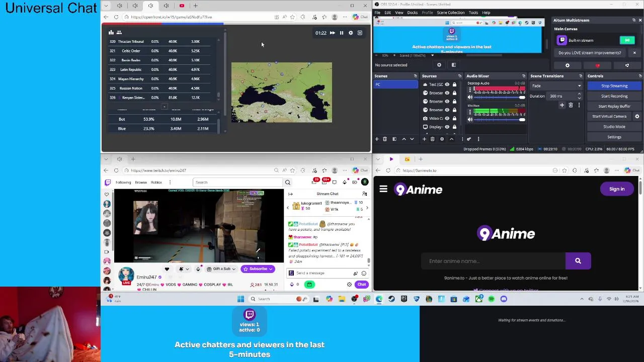Click purple Chat send button on Twitch
Screen dimensions: 644x362
tap(362, 285)
